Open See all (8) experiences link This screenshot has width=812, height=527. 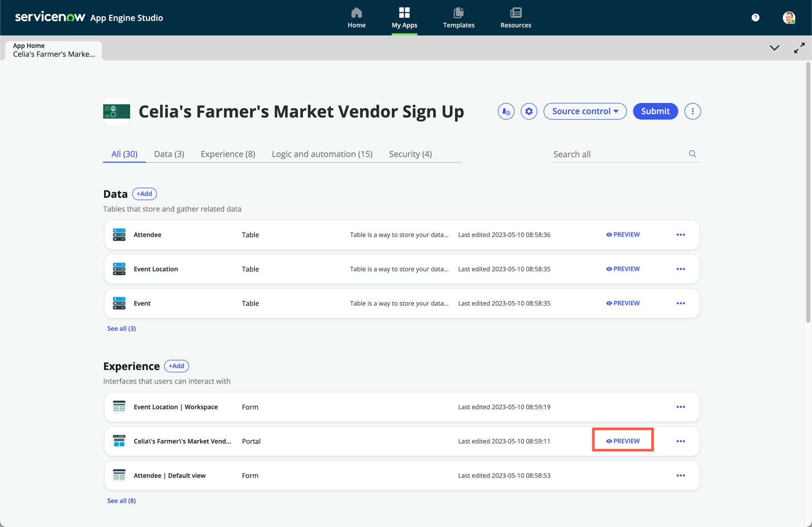click(121, 501)
